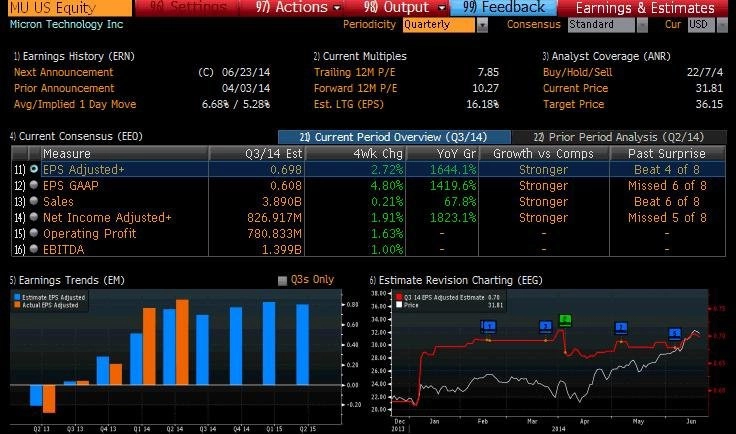Open the 96) Settings menu
This screenshot has height=434, width=736.
(x=187, y=8)
